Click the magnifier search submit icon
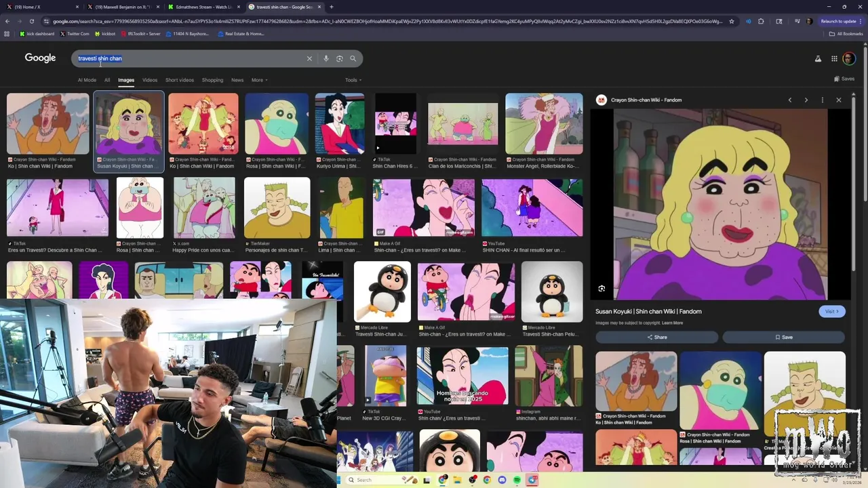 [x=353, y=58]
